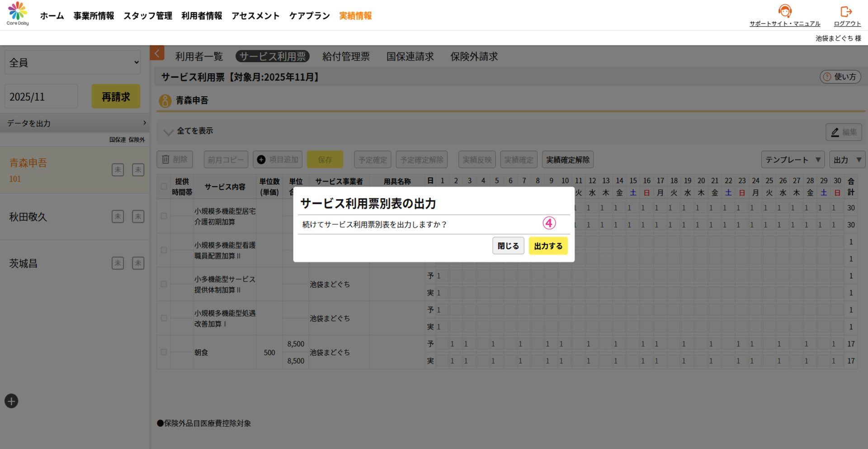Switch to the 給付管理票 tab
Screen dimensions: 868x449
point(346,56)
